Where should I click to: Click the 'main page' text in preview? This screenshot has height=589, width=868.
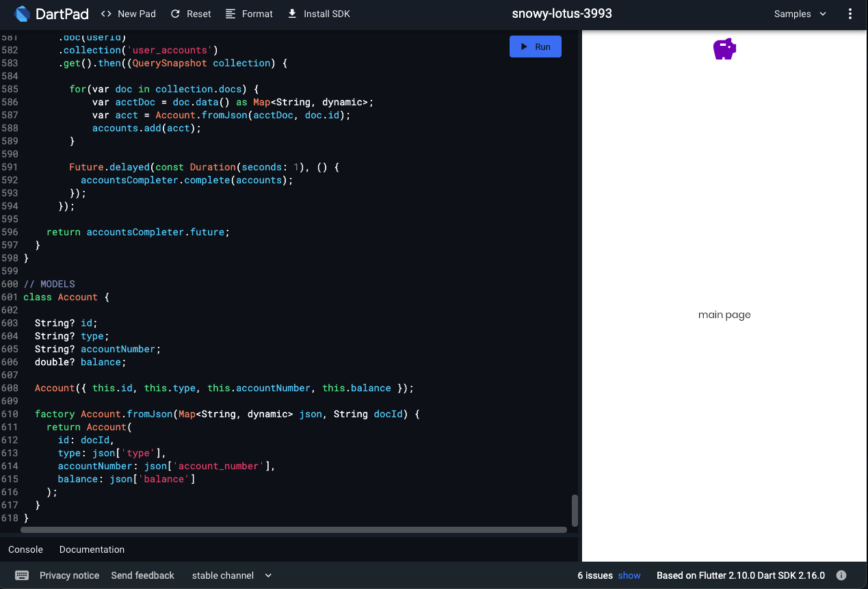tap(724, 315)
